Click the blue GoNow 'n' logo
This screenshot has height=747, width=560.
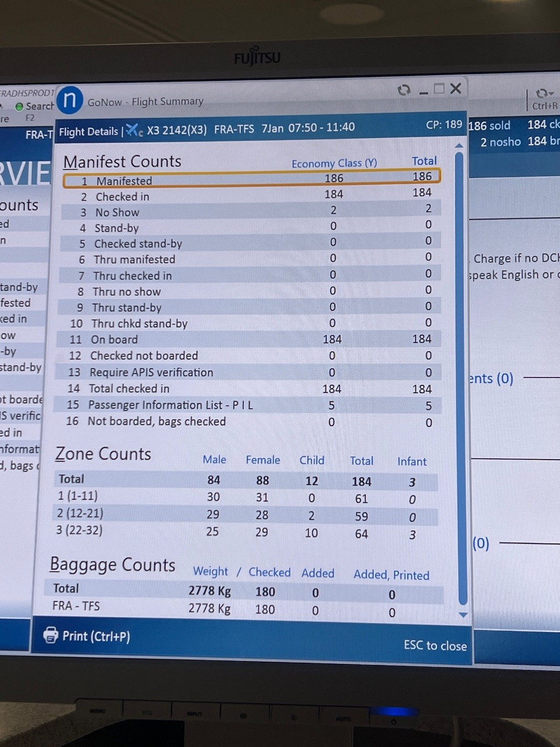(69, 100)
